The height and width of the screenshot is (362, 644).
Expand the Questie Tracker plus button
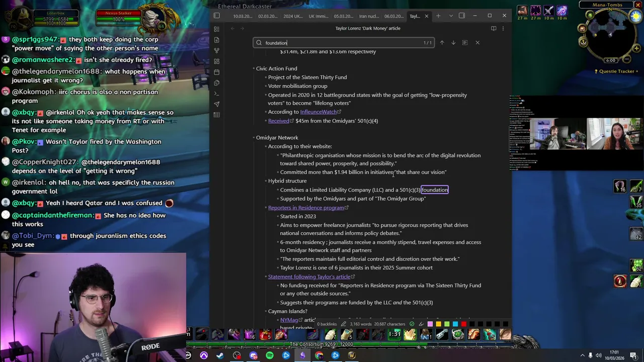(x=636, y=71)
